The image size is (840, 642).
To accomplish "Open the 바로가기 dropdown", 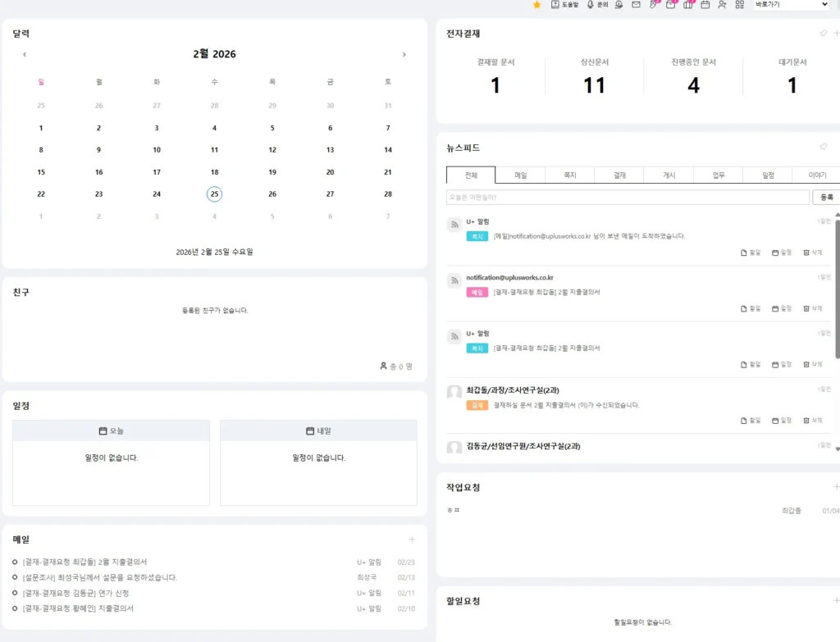I will (791, 5).
